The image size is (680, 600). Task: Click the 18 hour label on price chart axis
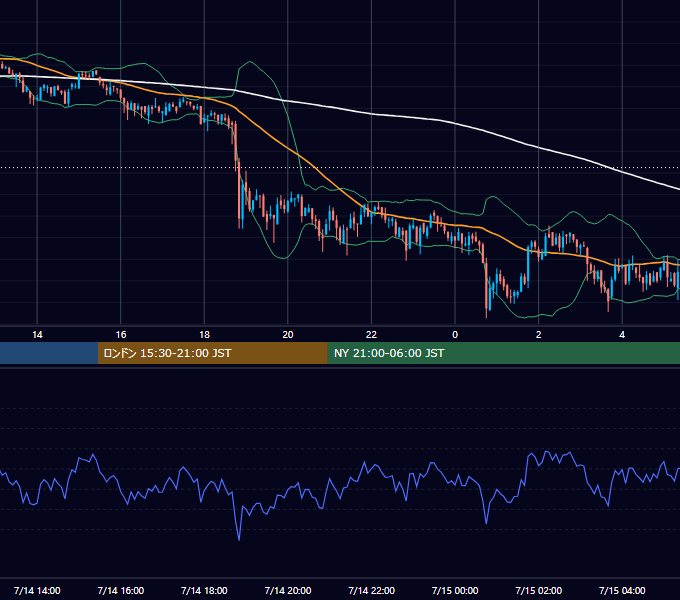click(204, 335)
